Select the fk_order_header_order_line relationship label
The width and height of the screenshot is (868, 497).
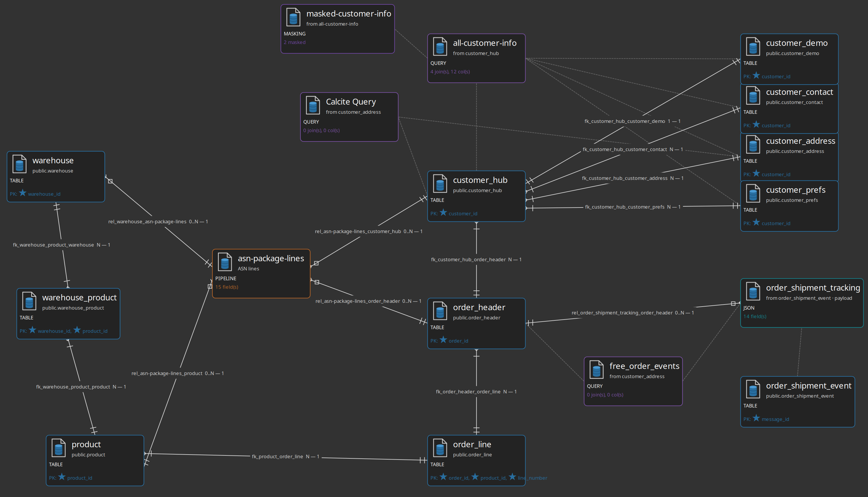tap(476, 392)
